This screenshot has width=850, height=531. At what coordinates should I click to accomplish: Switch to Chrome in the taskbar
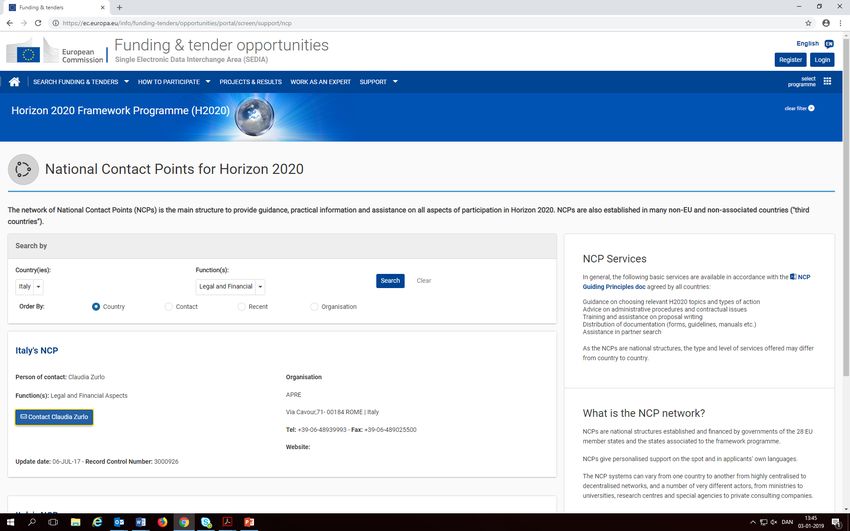(184, 522)
